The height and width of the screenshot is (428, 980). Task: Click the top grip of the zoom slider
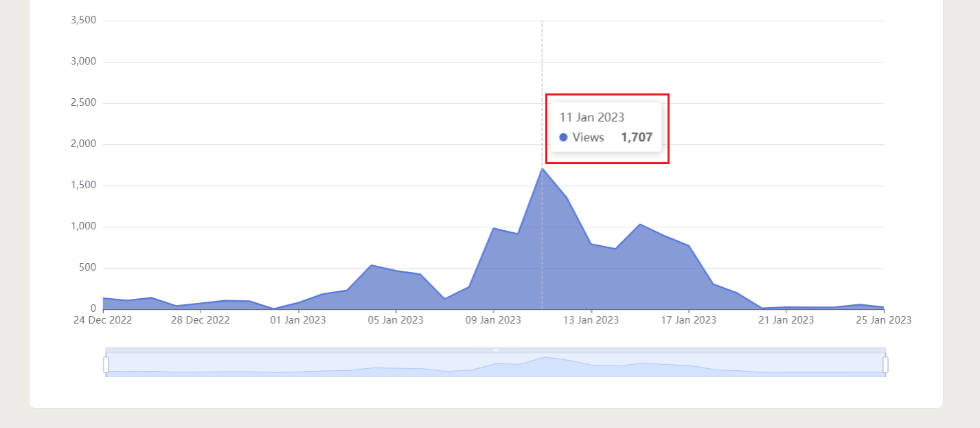pyautogui.click(x=495, y=350)
